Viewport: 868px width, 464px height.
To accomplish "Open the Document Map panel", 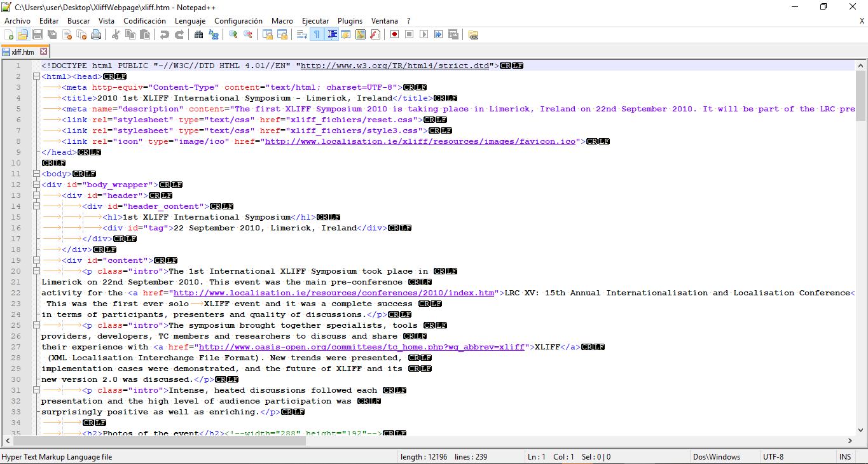I will click(x=361, y=34).
